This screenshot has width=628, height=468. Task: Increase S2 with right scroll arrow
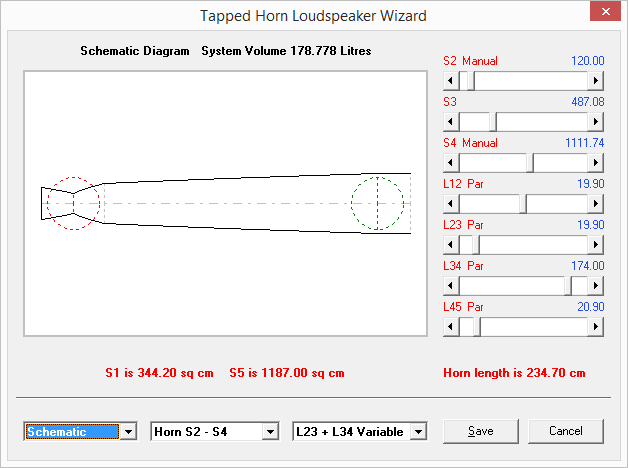(595, 81)
